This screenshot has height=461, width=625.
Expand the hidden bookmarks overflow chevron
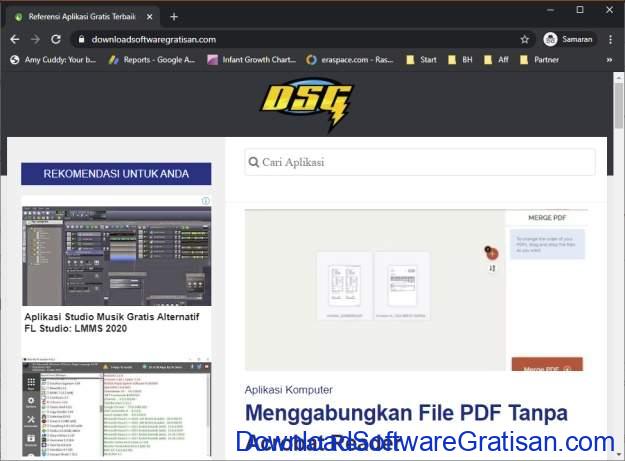[x=609, y=60]
